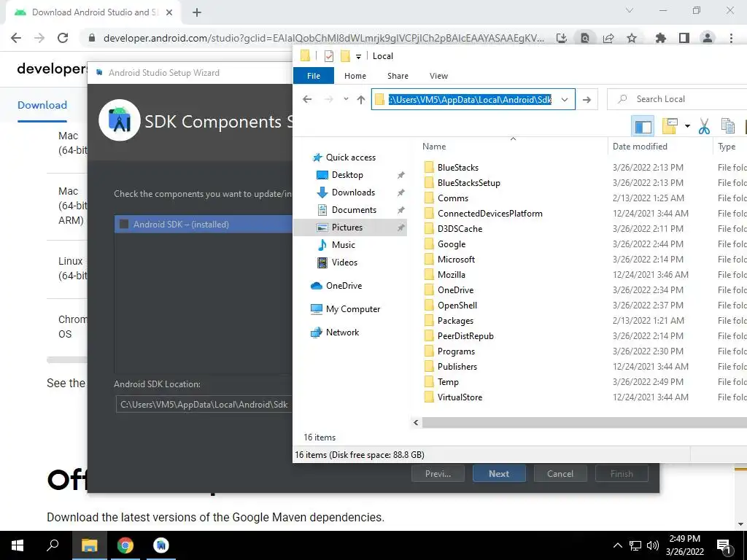The width and height of the screenshot is (747, 560).
Task: Open a new Chrome tab
Action: coord(197,12)
